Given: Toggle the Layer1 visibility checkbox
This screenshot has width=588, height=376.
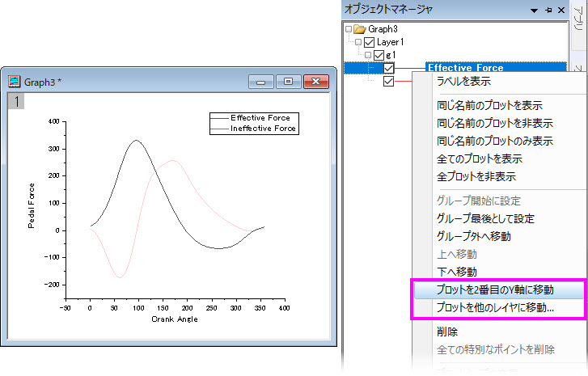Looking at the screenshot, I should point(370,42).
